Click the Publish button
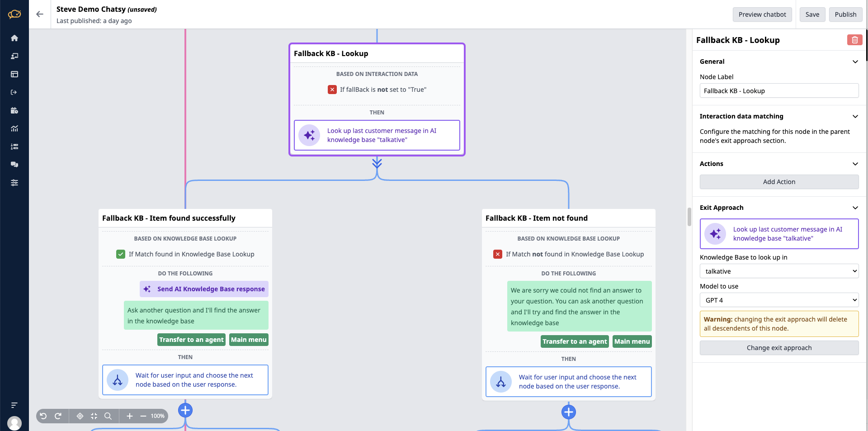This screenshot has width=868, height=431. (x=845, y=14)
